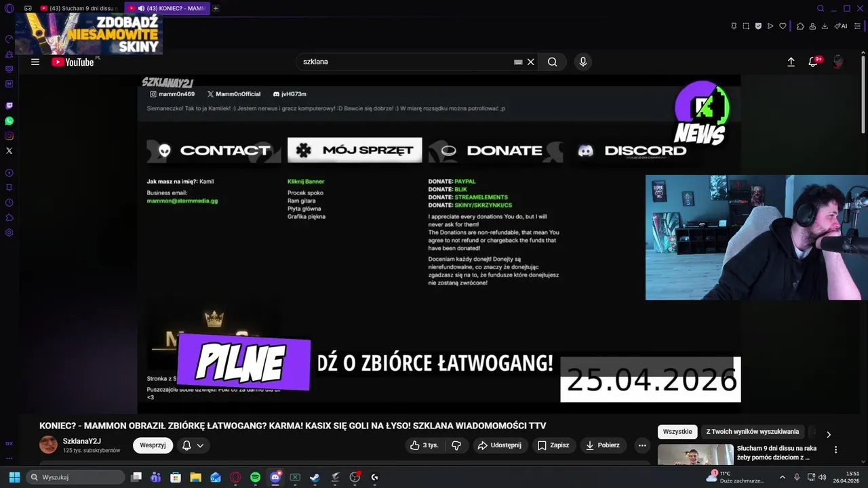
Task: Open the YouTube upload/create button
Action: tap(791, 62)
